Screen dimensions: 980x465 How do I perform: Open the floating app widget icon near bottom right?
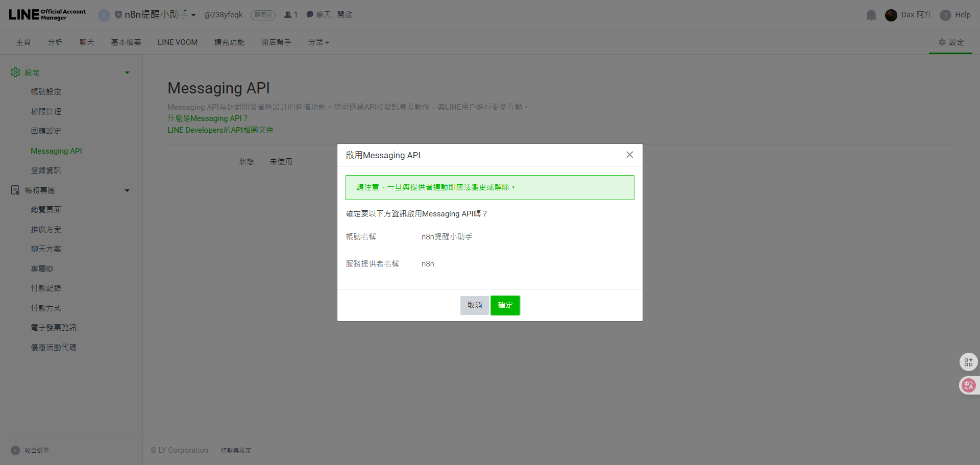point(969,362)
